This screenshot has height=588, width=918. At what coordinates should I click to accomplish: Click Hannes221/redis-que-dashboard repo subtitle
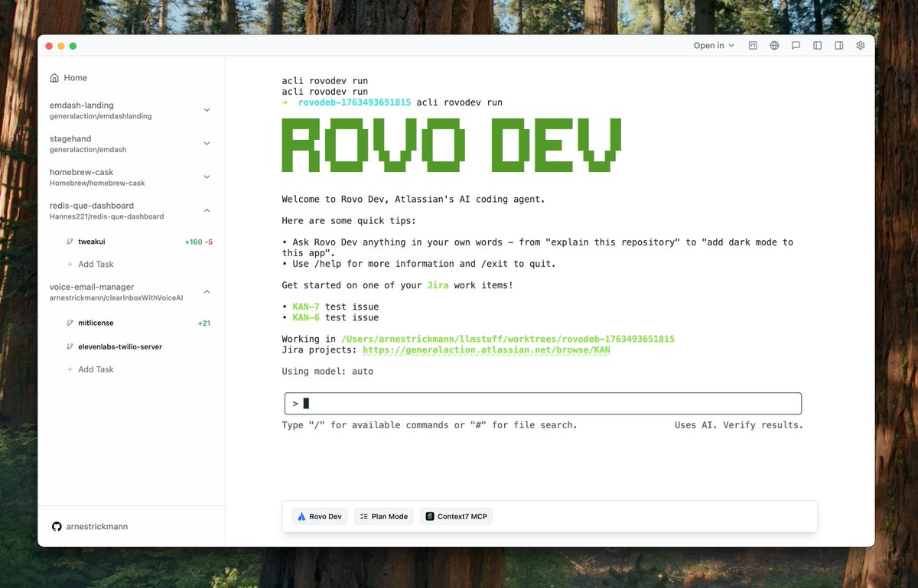coord(106,217)
